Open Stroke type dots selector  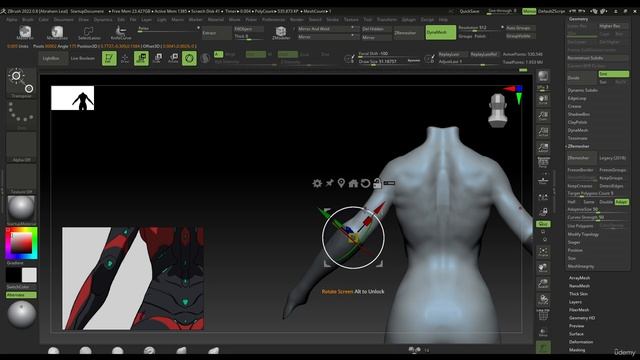pyautogui.click(x=21, y=115)
